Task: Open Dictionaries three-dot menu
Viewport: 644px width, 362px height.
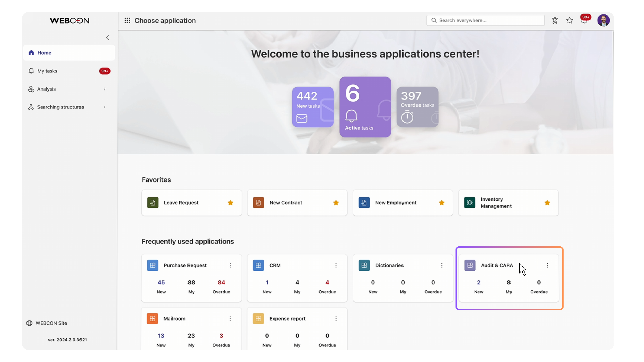Action: tap(442, 265)
